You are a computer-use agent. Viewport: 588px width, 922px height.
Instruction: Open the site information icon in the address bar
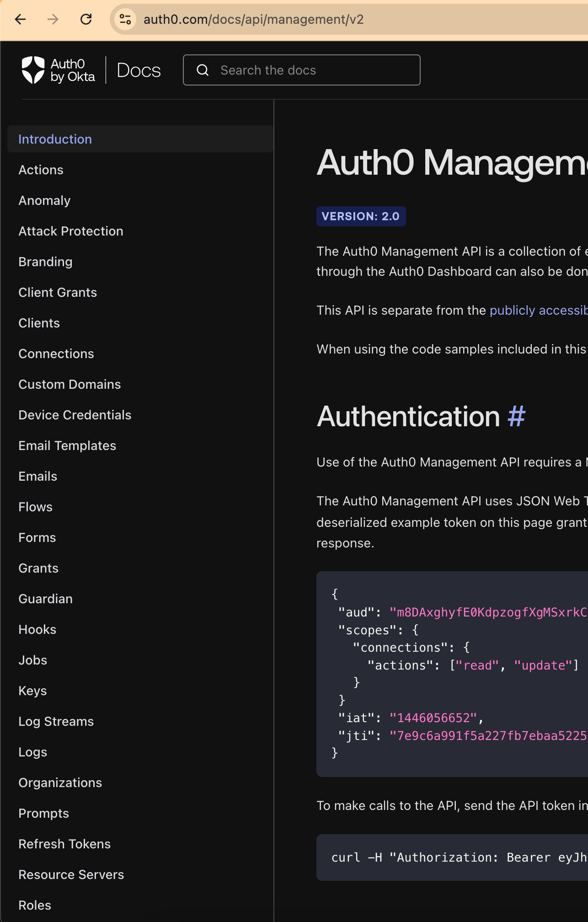click(x=125, y=19)
